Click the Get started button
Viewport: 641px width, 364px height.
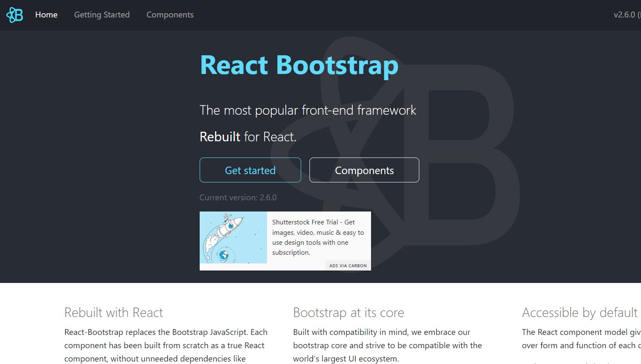coord(250,170)
